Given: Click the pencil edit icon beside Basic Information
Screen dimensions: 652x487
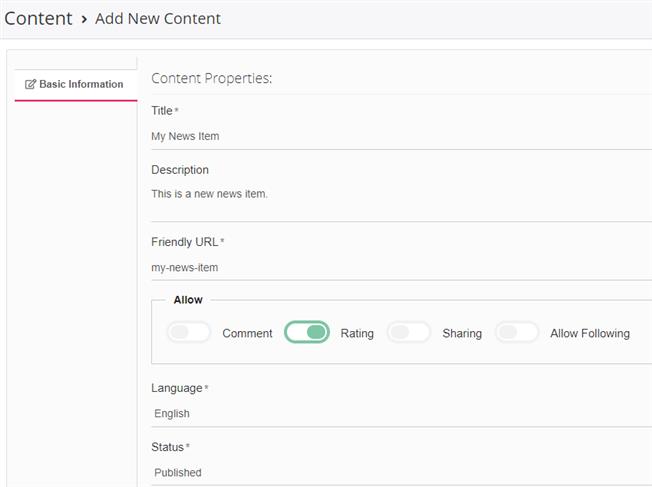Looking at the screenshot, I should pos(30,85).
